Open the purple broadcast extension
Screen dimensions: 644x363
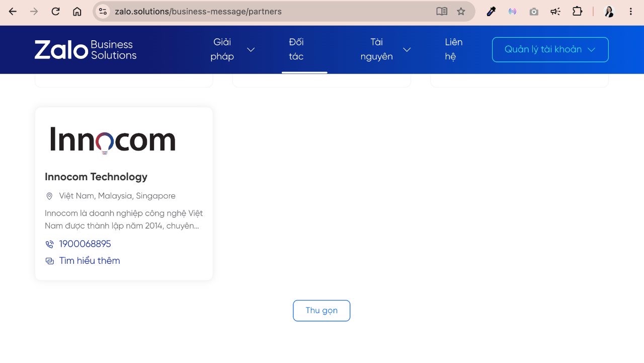[x=512, y=11]
